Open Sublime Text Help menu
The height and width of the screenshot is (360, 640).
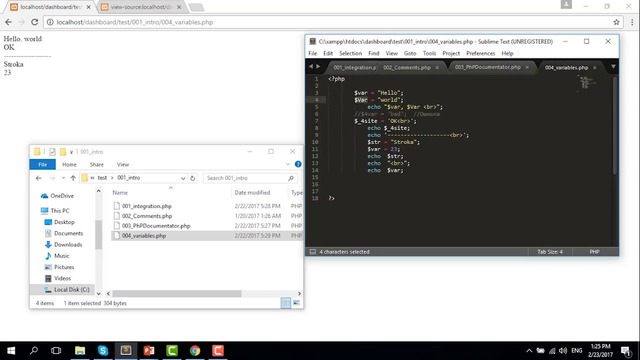pyautogui.click(x=507, y=53)
